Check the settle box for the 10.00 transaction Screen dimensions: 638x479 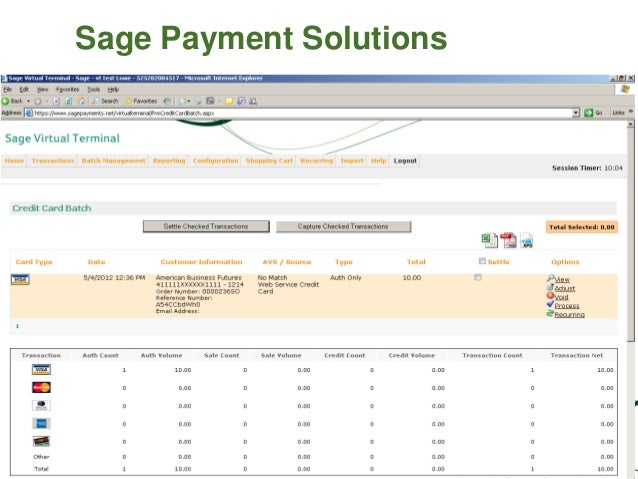[478, 278]
